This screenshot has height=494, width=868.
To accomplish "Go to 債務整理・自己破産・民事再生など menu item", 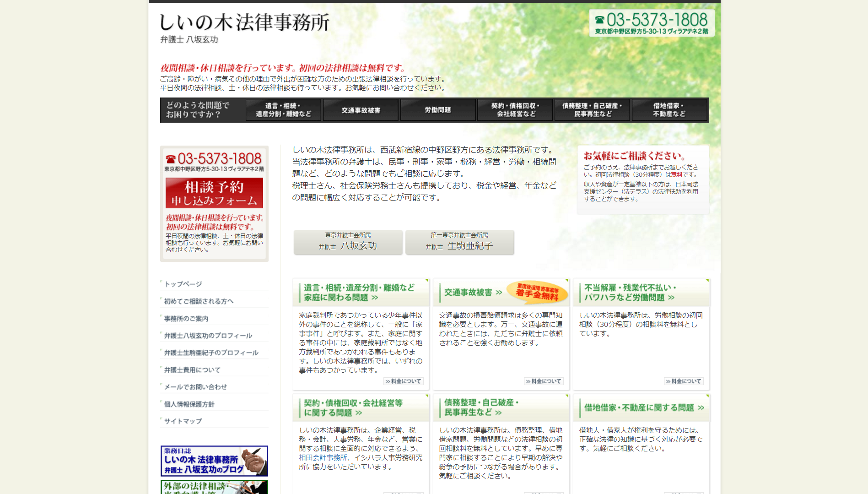I will pyautogui.click(x=592, y=110).
